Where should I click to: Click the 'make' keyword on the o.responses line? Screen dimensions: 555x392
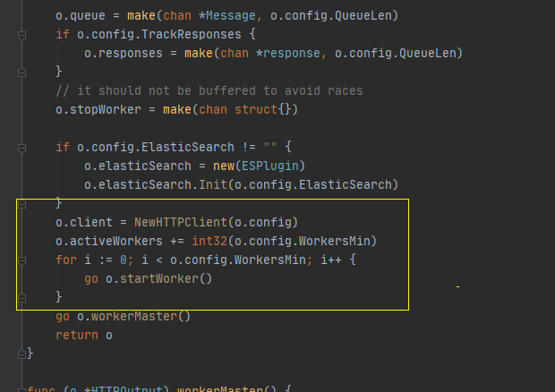[x=198, y=54]
